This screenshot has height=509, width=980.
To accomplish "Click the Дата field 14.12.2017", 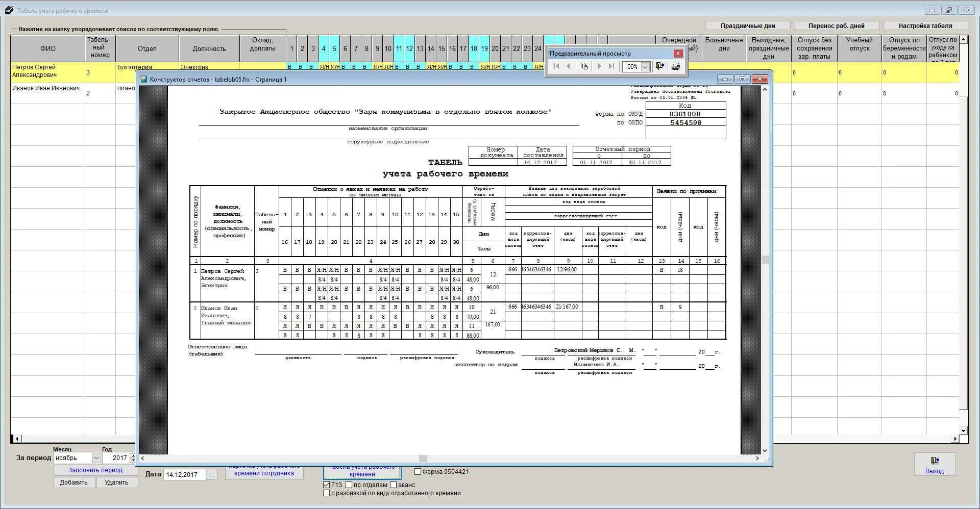I will [184, 474].
